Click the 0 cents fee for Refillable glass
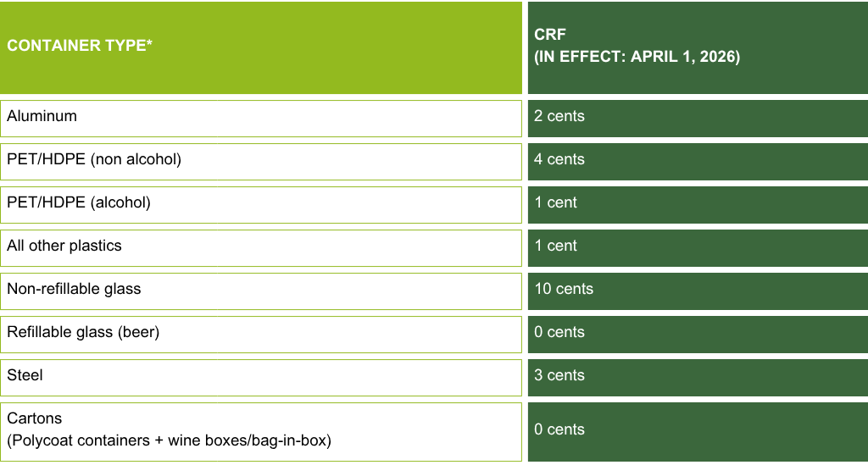The image size is (868, 465). click(559, 333)
